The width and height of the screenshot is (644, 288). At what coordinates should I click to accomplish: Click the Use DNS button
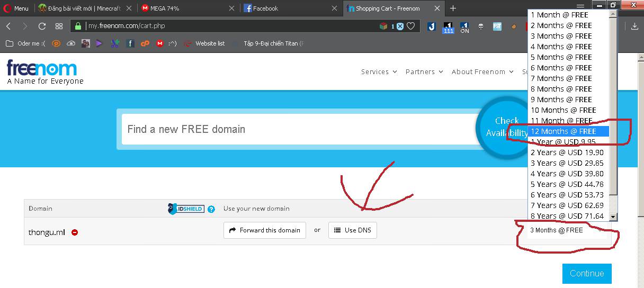click(x=353, y=230)
